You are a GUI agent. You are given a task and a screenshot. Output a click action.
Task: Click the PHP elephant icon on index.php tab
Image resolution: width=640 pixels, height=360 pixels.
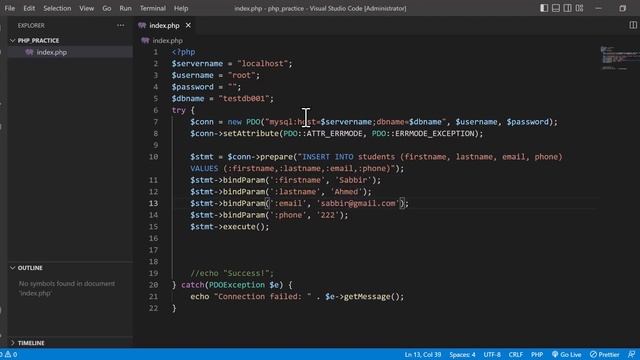[x=142, y=25]
